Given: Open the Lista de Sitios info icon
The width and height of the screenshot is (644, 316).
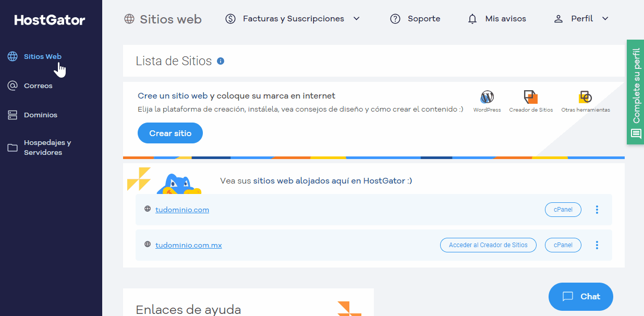Looking at the screenshot, I should (220, 61).
